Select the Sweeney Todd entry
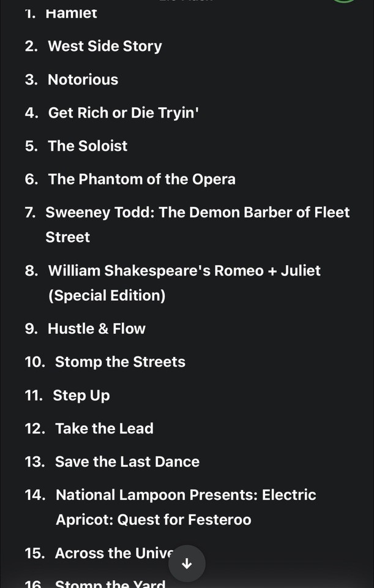Viewport: 374px width, 588px height. coord(197,213)
